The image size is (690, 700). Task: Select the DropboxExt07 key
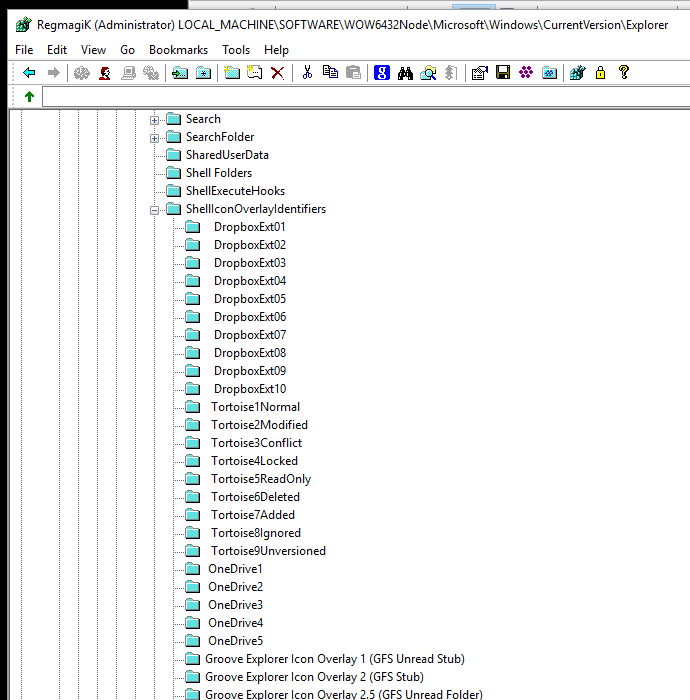coord(250,335)
